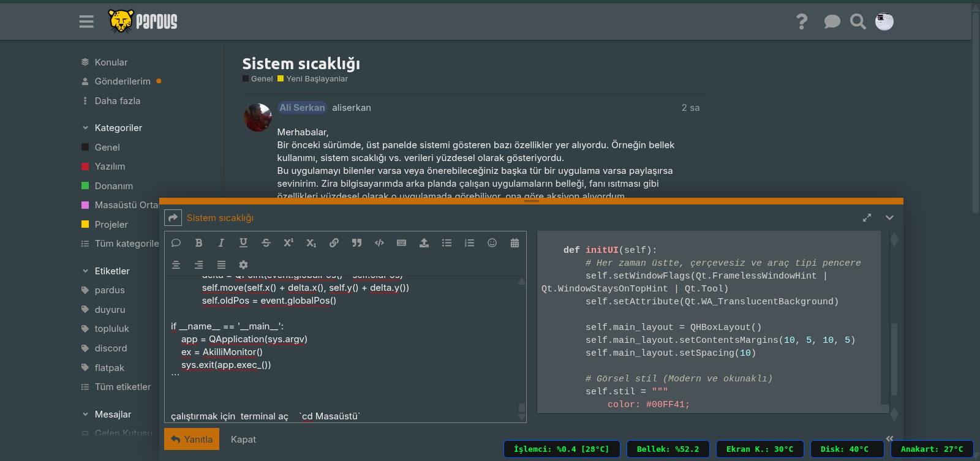This screenshot has width=980, height=461.
Task: Open Gönderilerim in the sidebar
Action: [x=122, y=81]
